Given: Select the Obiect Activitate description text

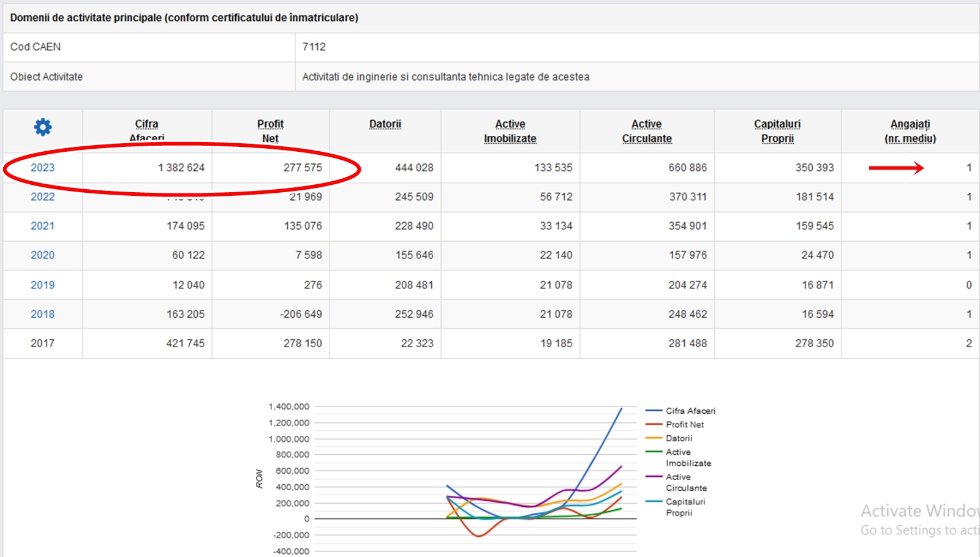Looking at the screenshot, I should [x=446, y=77].
